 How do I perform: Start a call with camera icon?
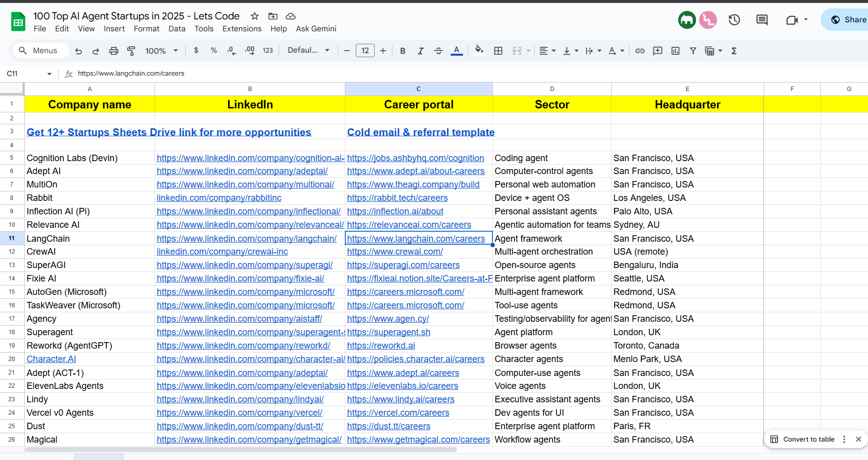tap(792, 20)
